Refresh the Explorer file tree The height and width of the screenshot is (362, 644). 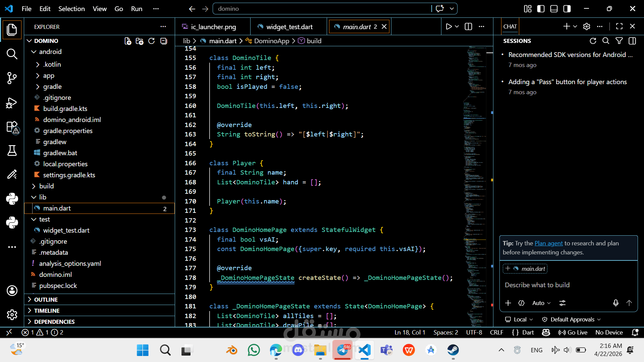coord(152,41)
